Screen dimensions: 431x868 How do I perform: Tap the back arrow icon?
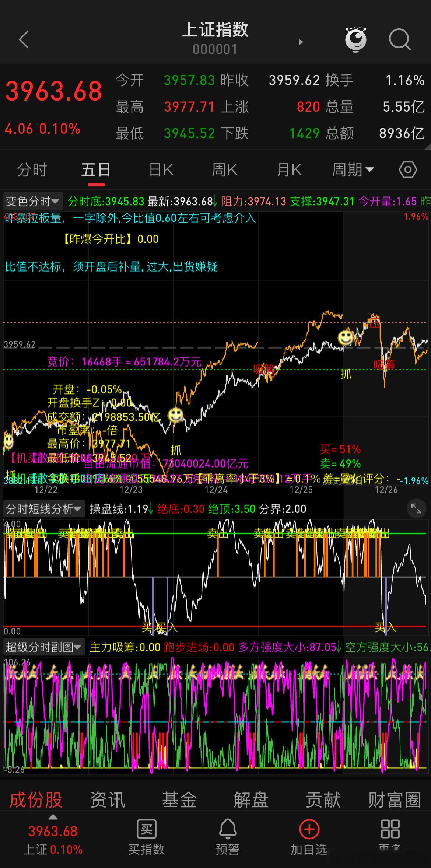pyautogui.click(x=24, y=39)
